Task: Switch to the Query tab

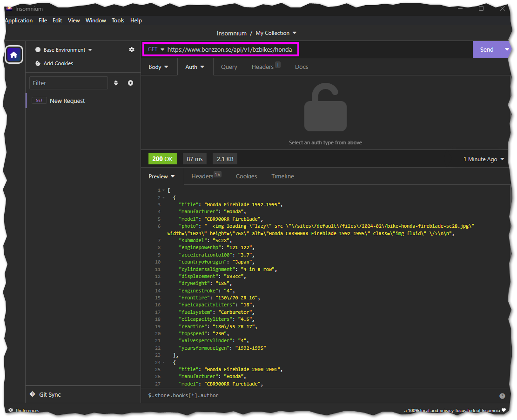Action: click(229, 67)
